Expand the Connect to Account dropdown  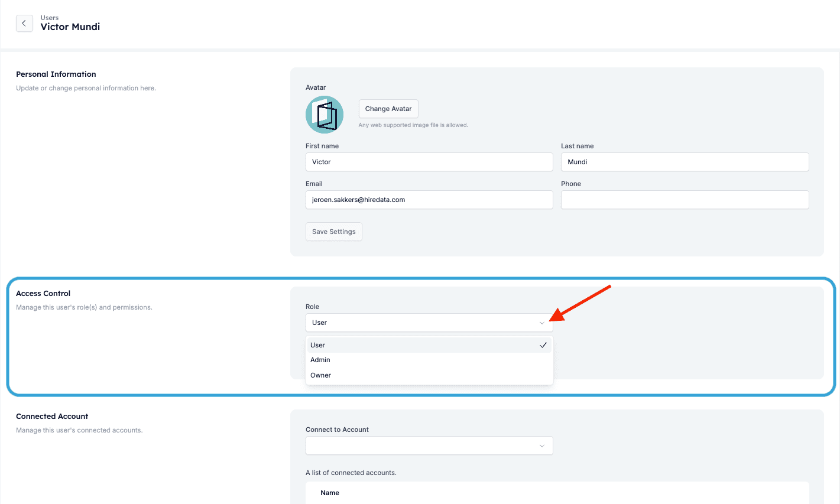(x=429, y=446)
